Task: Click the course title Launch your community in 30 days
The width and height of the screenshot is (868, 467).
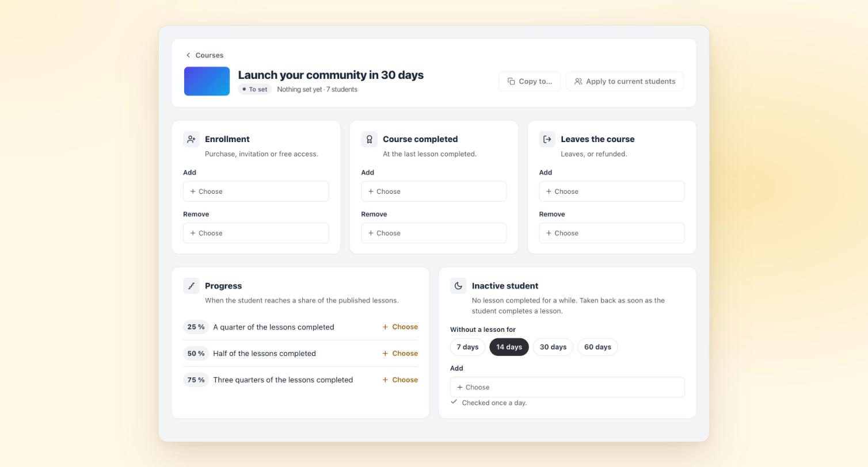Action: (x=331, y=75)
